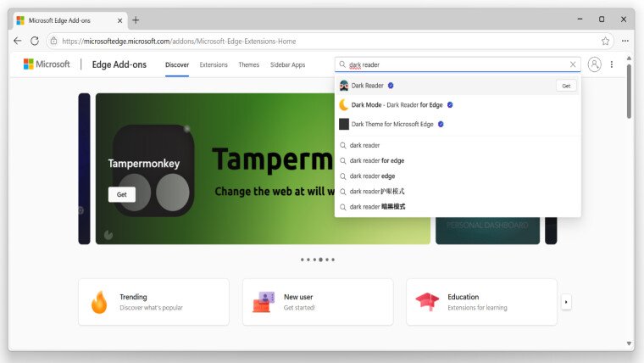Clear the search box with the X icon
The width and height of the screenshot is (644, 363).
tap(573, 64)
